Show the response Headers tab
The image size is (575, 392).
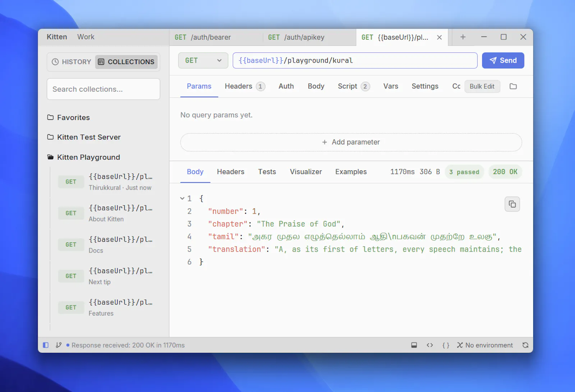[x=230, y=172]
